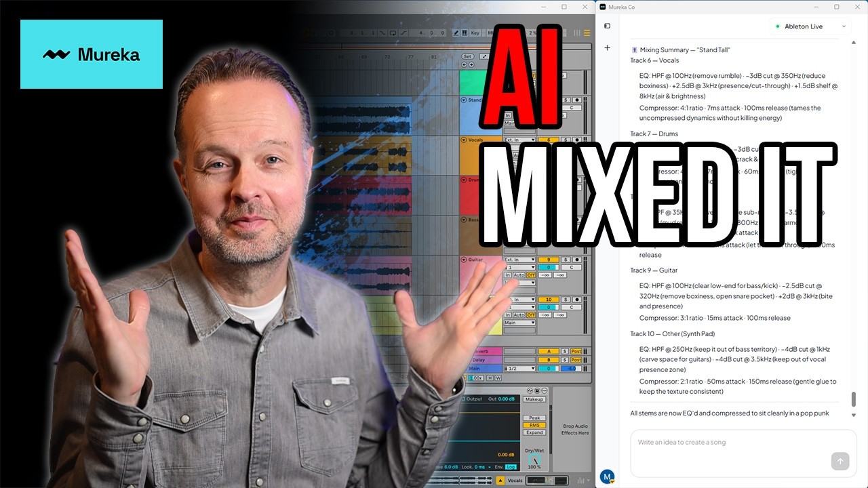The image size is (868, 488).
Task: Set Guitar track monitor to In
Action: pyautogui.click(x=507, y=275)
